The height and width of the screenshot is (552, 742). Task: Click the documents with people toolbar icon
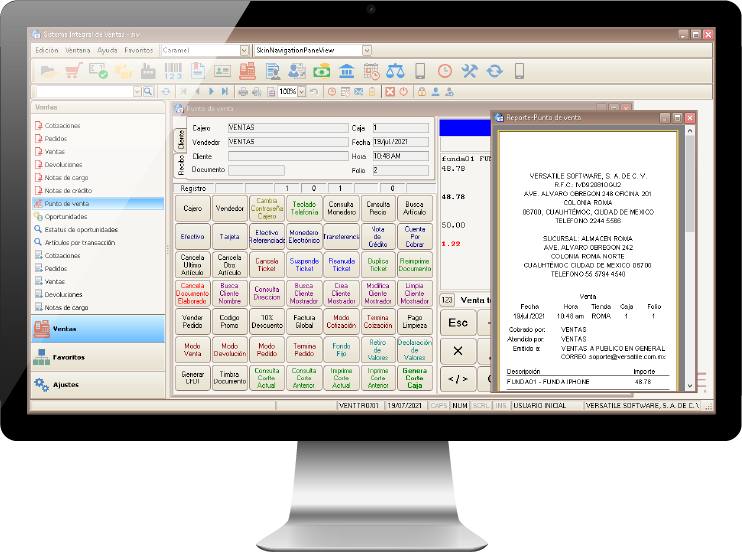297,71
